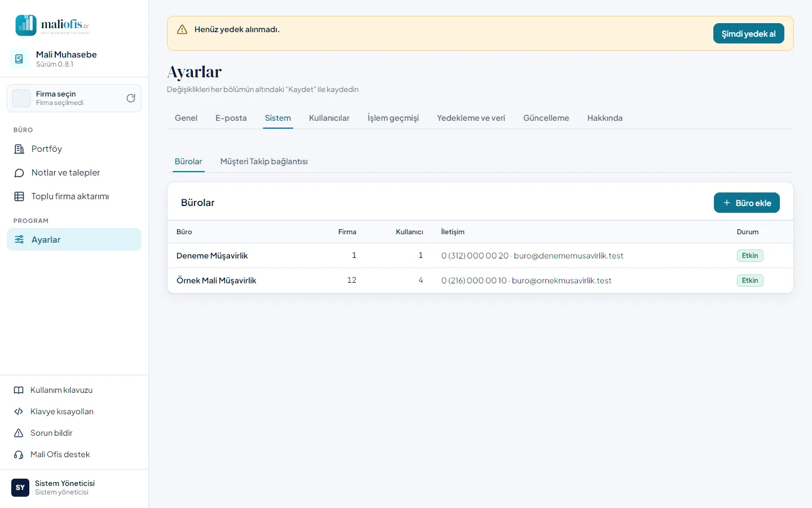Screen dimensions: 812x508
Task: Click the Notlar ve talepler speech bubble icon
Action: (19, 173)
